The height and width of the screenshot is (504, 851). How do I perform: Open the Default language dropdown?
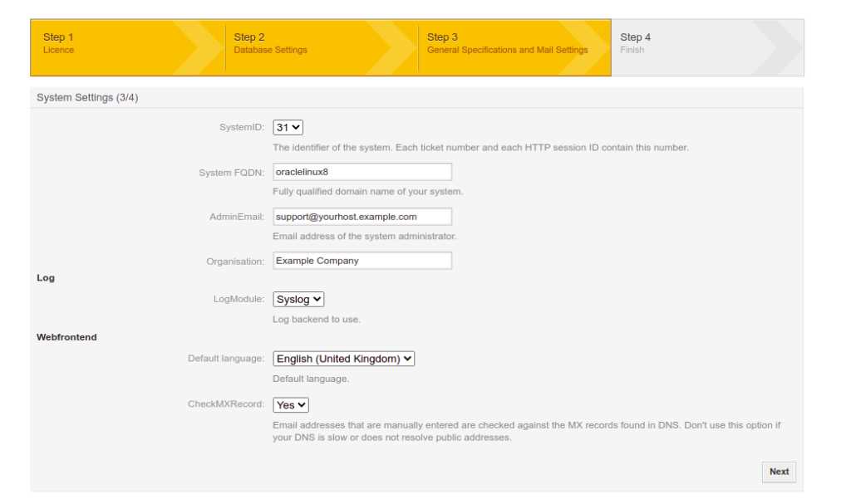[x=343, y=359]
